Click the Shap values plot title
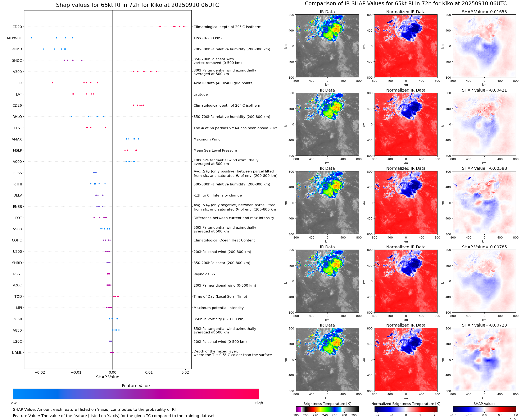 [137, 5]
